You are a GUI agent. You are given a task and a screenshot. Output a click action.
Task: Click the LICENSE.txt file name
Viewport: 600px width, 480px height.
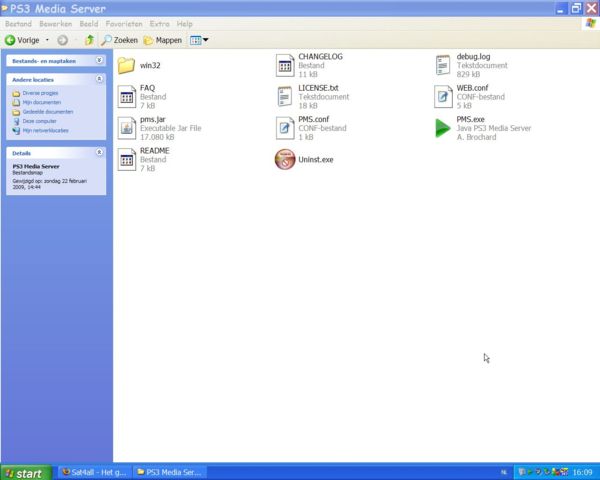point(318,88)
